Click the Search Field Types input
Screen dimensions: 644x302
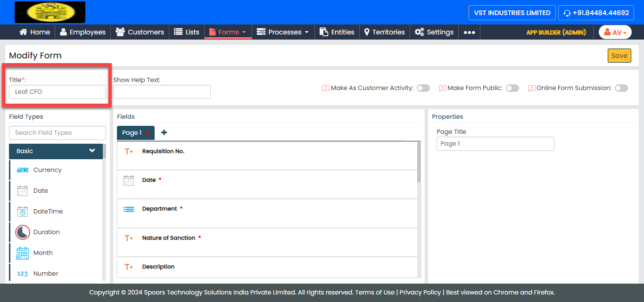tap(58, 133)
